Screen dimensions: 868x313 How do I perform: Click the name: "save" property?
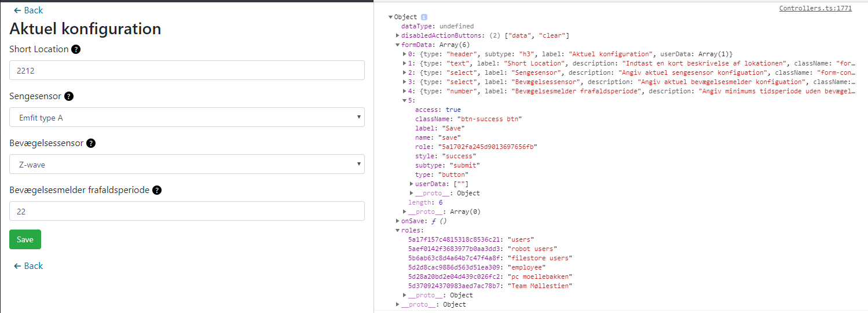(x=438, y=138)
